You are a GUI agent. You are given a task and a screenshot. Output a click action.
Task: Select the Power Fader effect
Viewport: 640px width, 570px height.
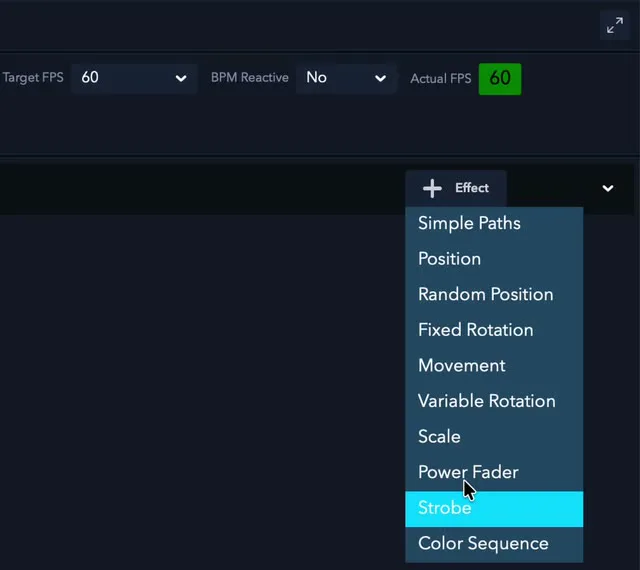tap(494, 472)
